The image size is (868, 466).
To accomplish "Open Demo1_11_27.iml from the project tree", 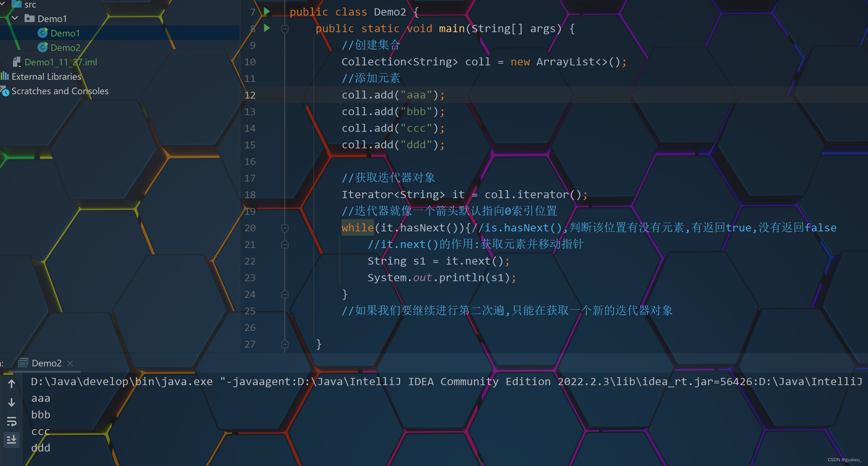I will 61,62.
